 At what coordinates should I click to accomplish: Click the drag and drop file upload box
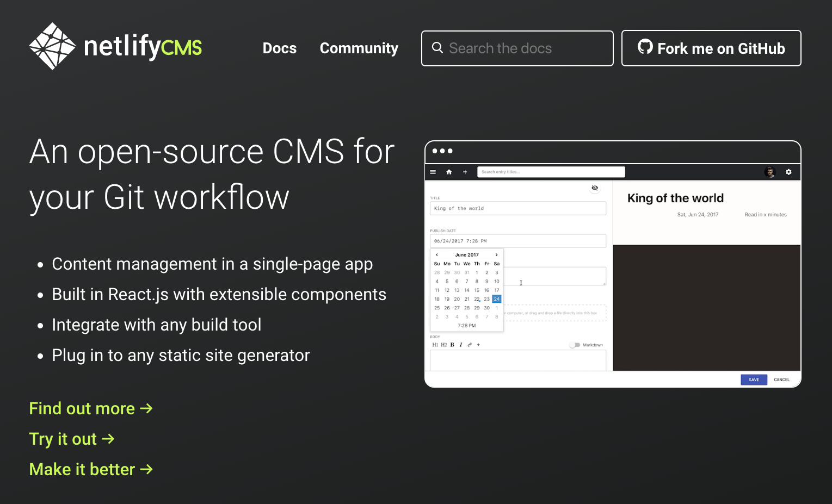[x=554, y=313]
